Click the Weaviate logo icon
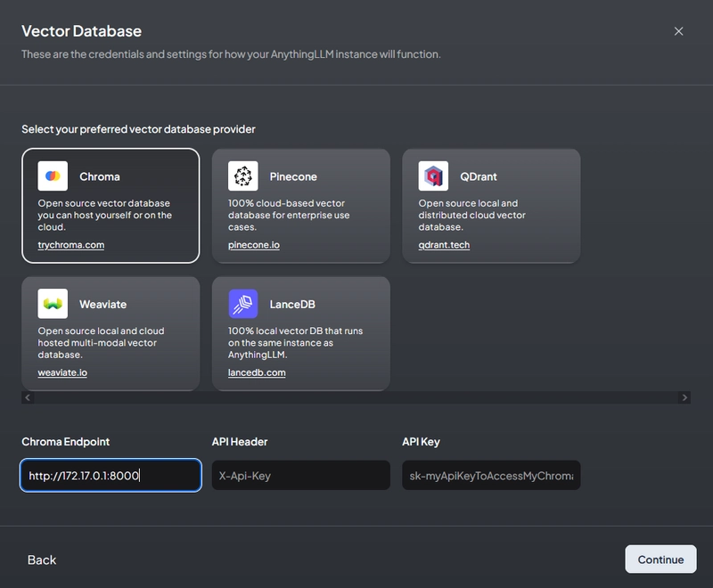Image resolution: width=713 pixels, height=588 pixels. coord(53,304)
